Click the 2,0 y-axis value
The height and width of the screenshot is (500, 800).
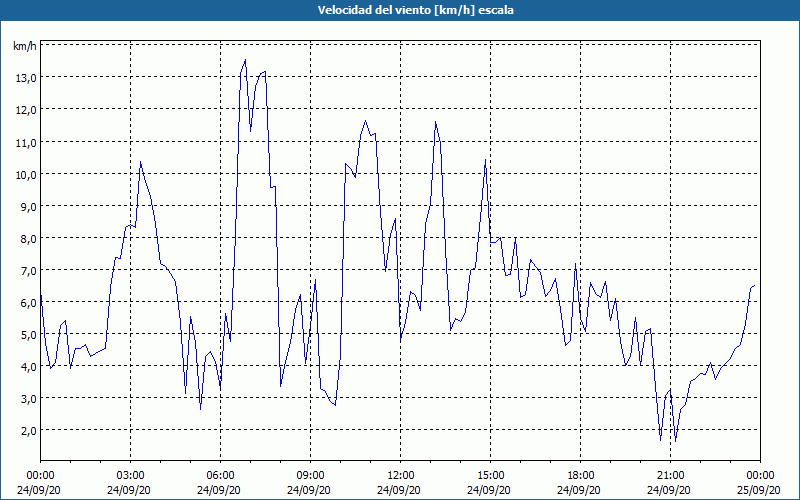point(28,431)
